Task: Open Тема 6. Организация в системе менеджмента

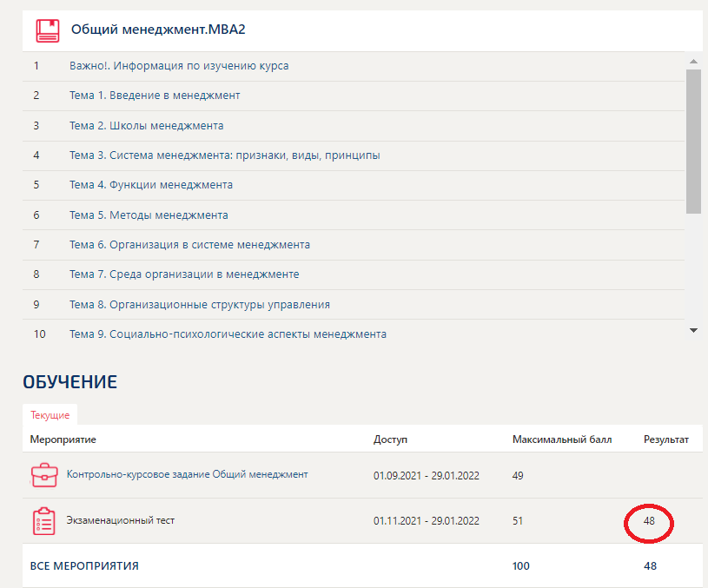Action: tap(189, 245)
